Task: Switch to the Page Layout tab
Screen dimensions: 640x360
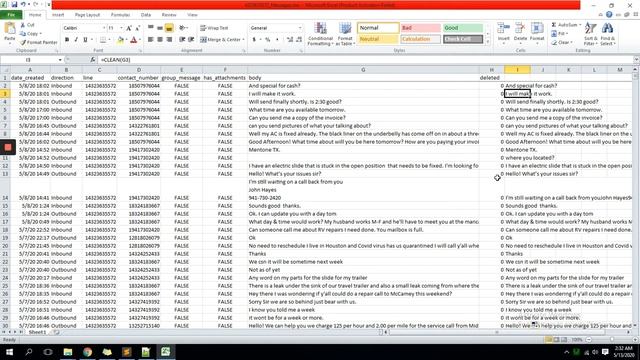Action: 87,15
